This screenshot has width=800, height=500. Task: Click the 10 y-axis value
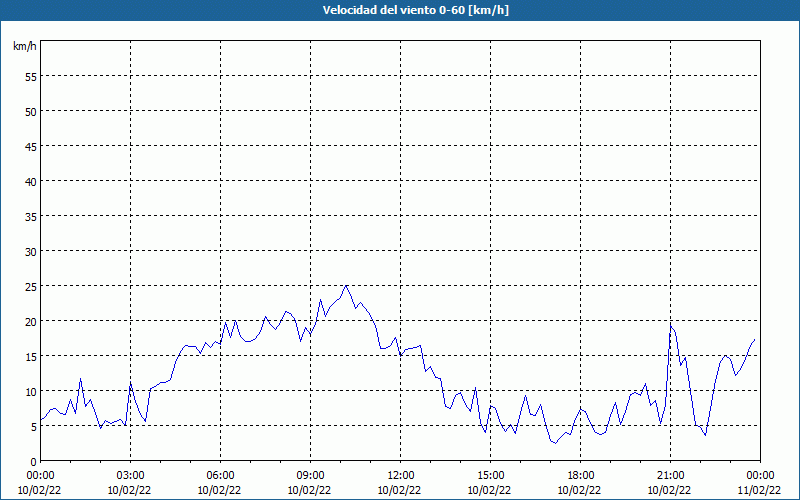click(31, 391)
